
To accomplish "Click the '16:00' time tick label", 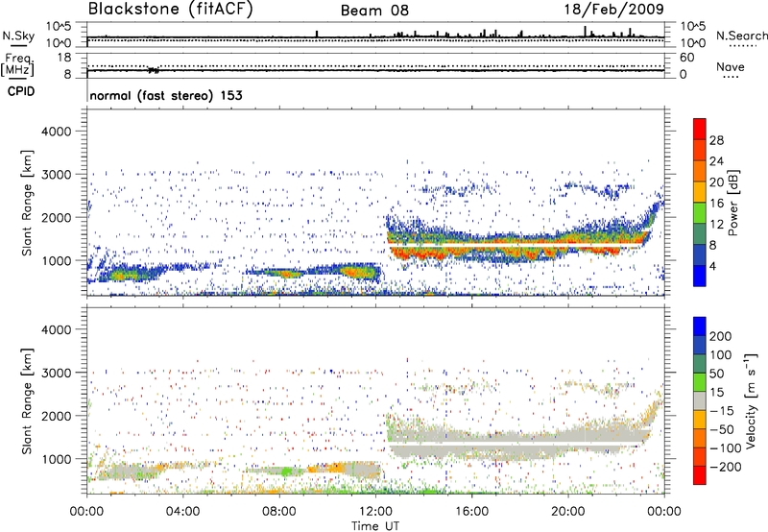I will pos(471,512).
